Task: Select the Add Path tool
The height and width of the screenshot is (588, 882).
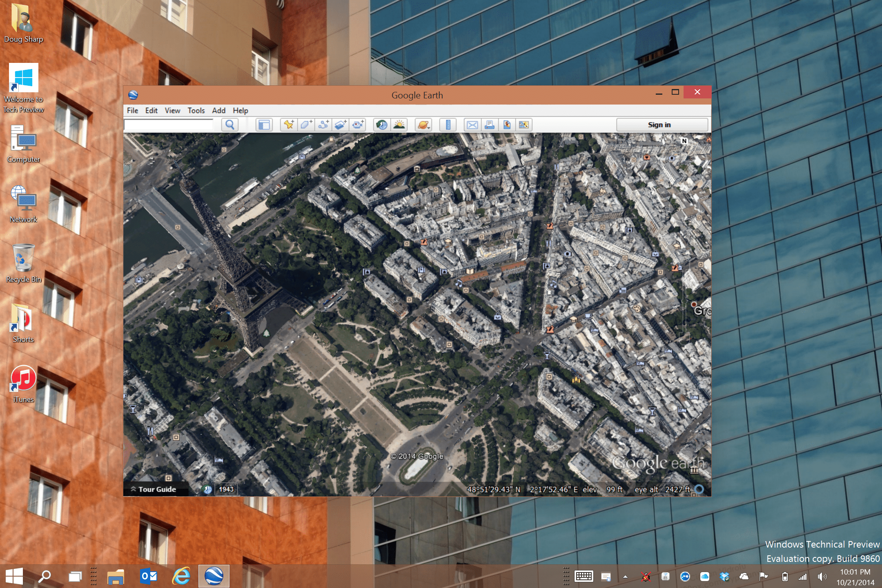Action: click(323, 125)
